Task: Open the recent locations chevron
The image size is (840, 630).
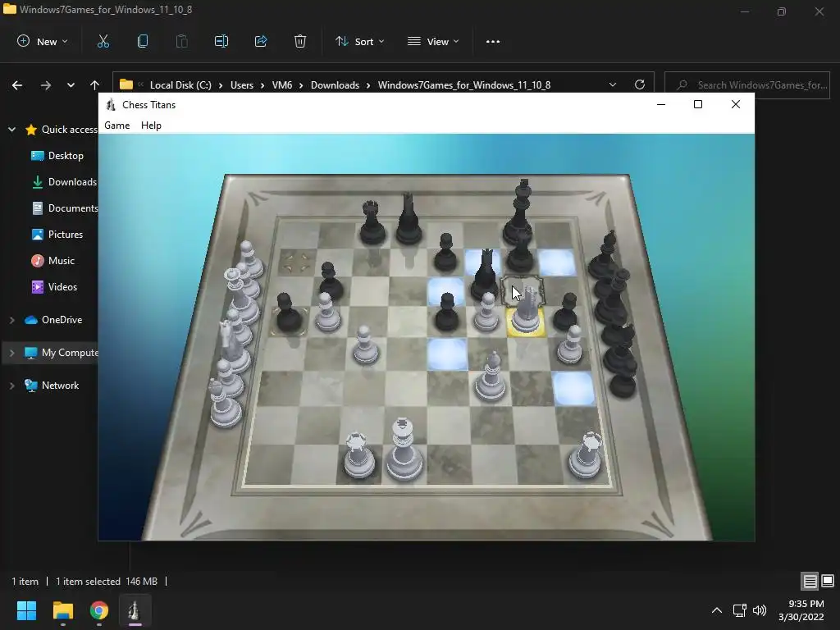Action: click(71, 85)
